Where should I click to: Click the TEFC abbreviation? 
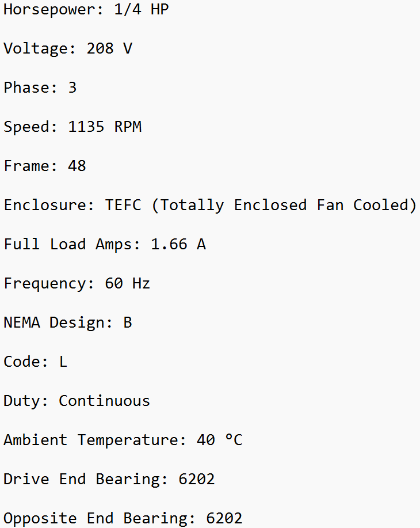(x=123, y=205)
